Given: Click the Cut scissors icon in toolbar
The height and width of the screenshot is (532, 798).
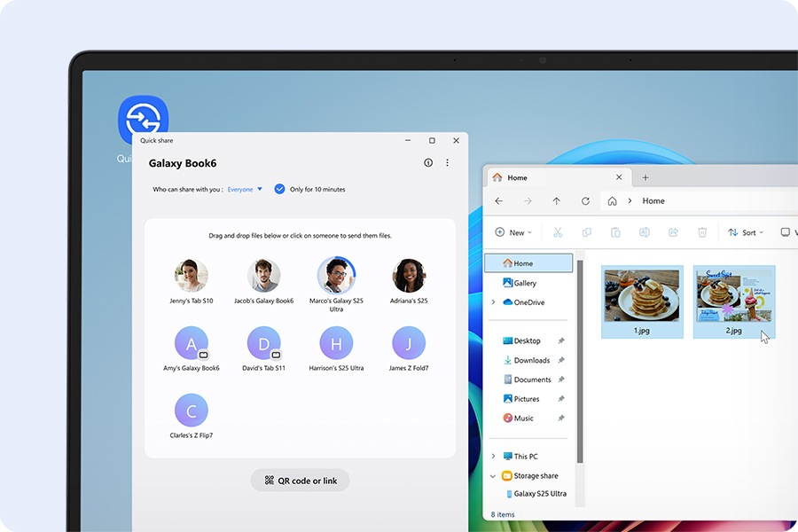Looking at the screenshot, I should 558,232.
